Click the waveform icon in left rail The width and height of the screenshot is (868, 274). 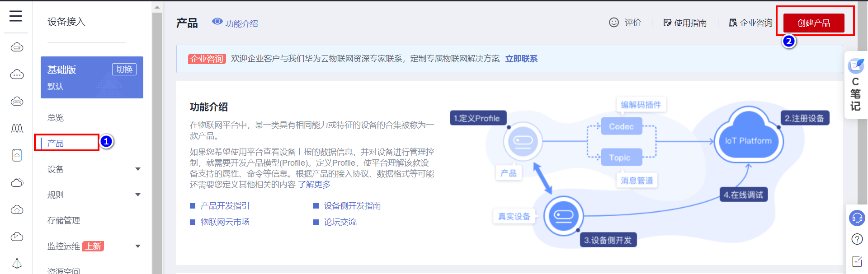17,129
